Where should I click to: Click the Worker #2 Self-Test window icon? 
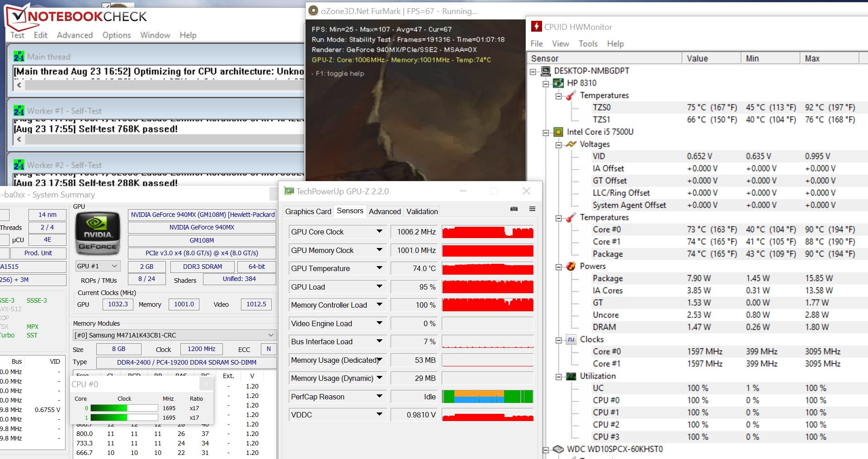click(x=19, y=165)
